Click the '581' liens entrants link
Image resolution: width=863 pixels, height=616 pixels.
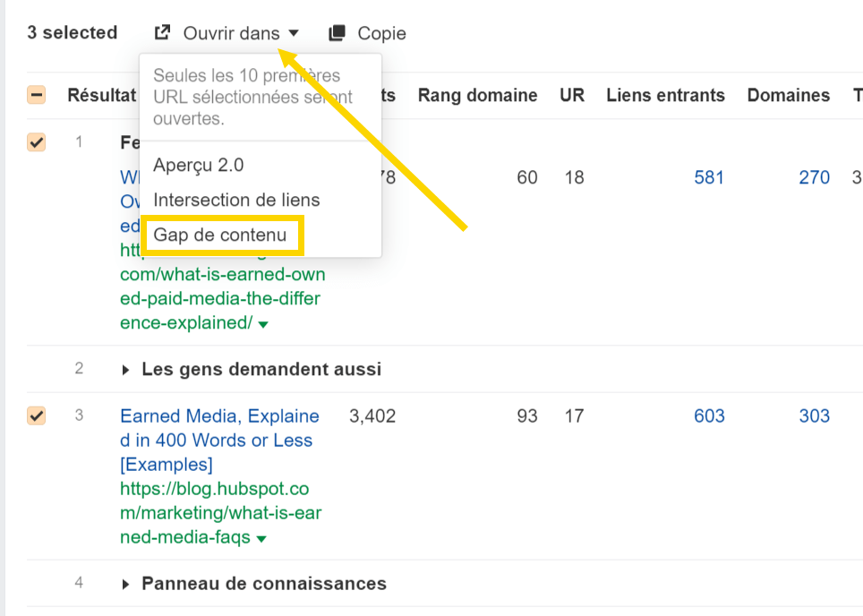click(x=709, y=177)
